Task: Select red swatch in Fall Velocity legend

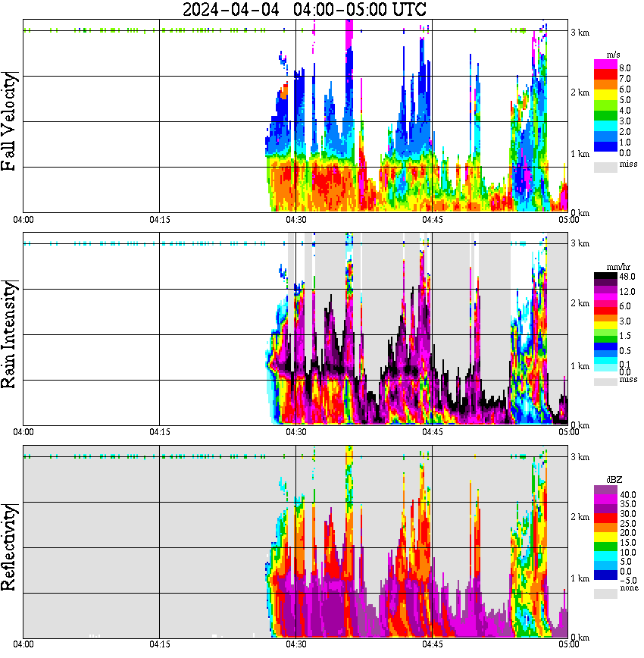Action: [605, 74]
